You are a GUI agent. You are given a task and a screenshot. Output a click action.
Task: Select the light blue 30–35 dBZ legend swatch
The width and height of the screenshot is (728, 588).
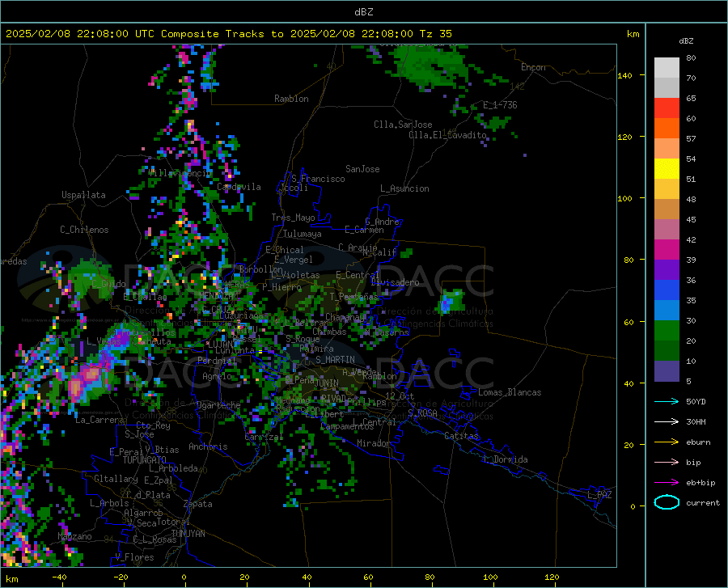[x=667, y=311]
